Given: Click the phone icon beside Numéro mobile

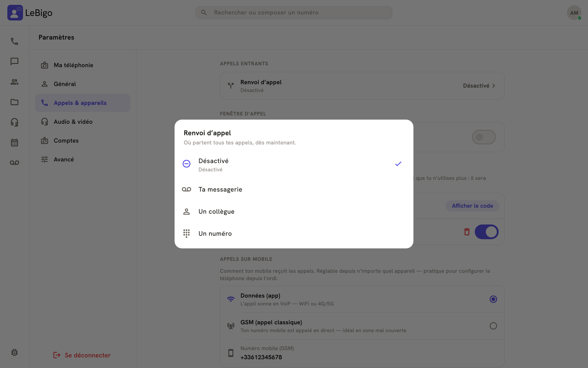Looking at the screenshot, I should (x=231, y=353).
